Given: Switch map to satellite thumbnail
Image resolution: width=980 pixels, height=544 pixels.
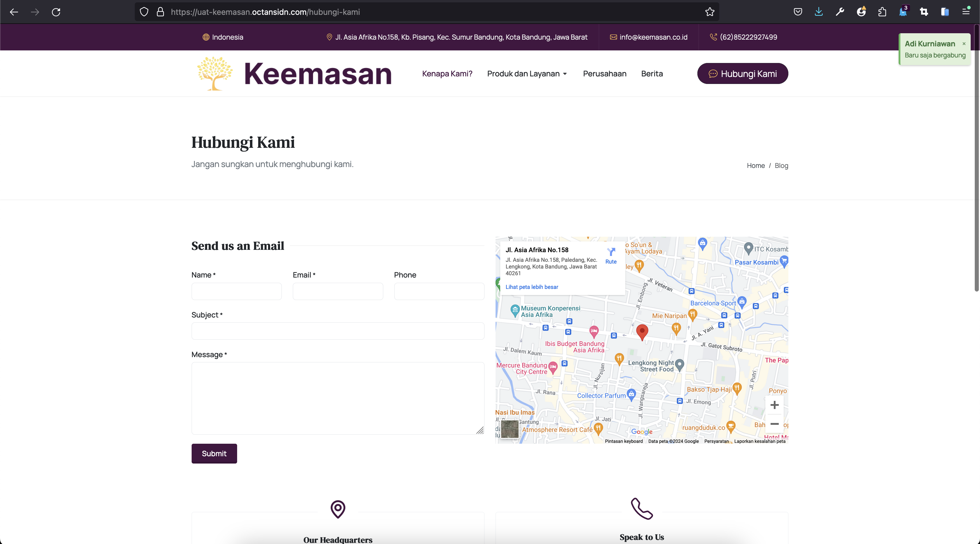Looking at the screenshot, I should (510, 429).
